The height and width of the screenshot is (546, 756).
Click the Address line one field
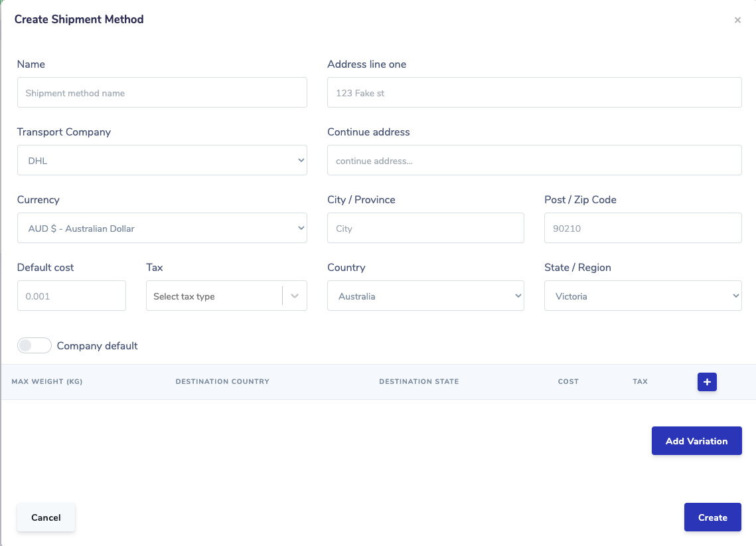(534, 93)
